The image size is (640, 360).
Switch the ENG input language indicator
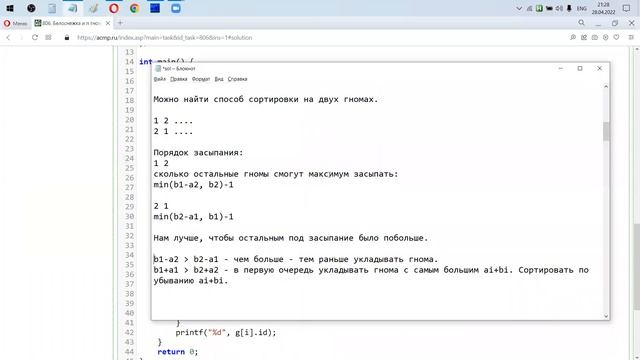coord(582,8)
